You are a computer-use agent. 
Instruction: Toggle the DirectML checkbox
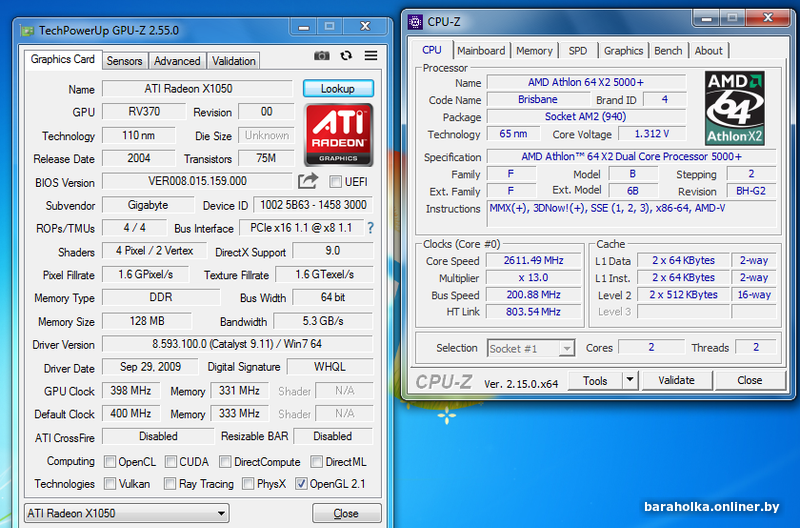pyautogui.click(x=316, y=462)
